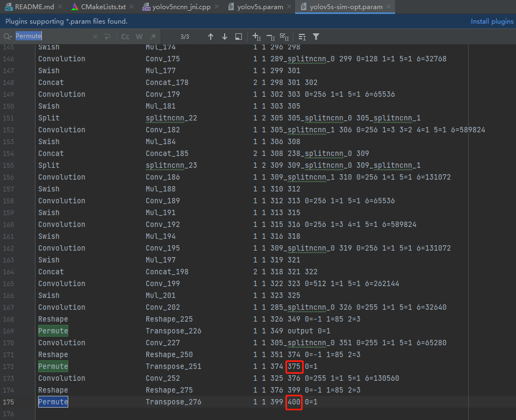Click the Remove Occurrence minus icon
The width and height of the screenshot is (516, 420).
point(270,37)
